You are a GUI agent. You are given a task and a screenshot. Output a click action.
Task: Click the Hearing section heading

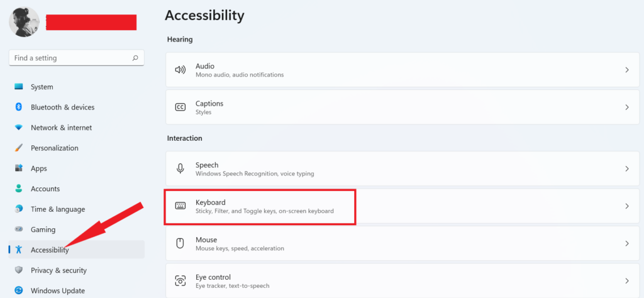click(180, 40)
